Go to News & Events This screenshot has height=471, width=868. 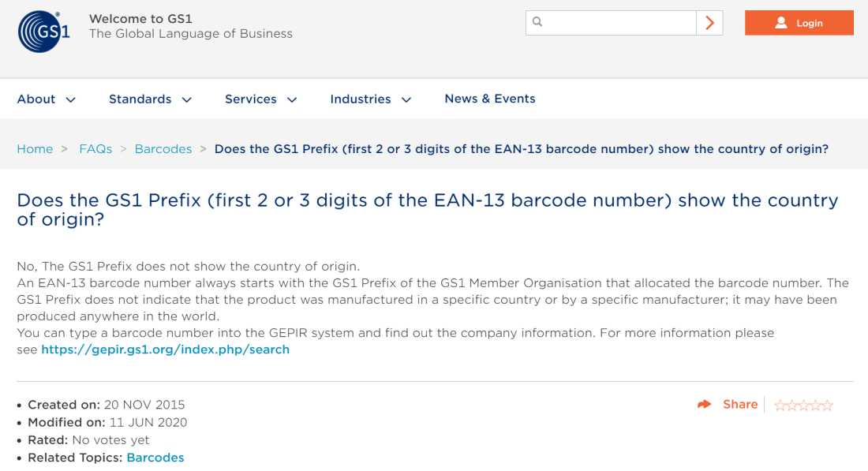(490, 99)
